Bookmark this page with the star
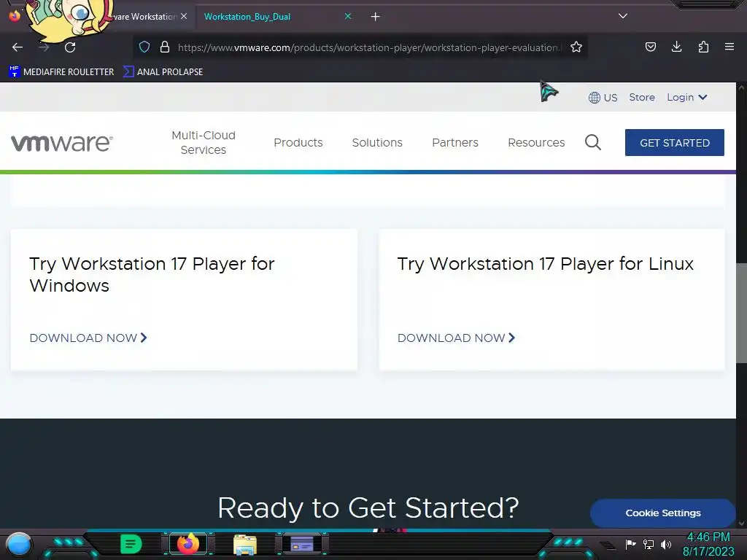The image size is (747, 560). click(x=576, y=47)
